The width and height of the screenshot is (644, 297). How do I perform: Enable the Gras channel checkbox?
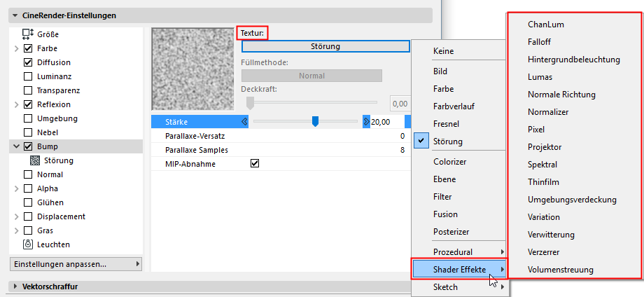(x=28, y=230)
